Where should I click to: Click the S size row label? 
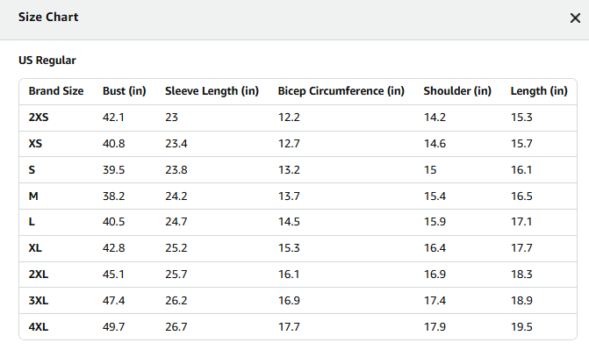coord(32,170)
